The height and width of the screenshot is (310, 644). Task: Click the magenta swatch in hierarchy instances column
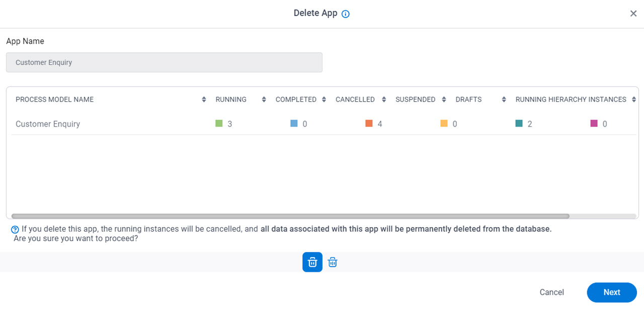594,123
